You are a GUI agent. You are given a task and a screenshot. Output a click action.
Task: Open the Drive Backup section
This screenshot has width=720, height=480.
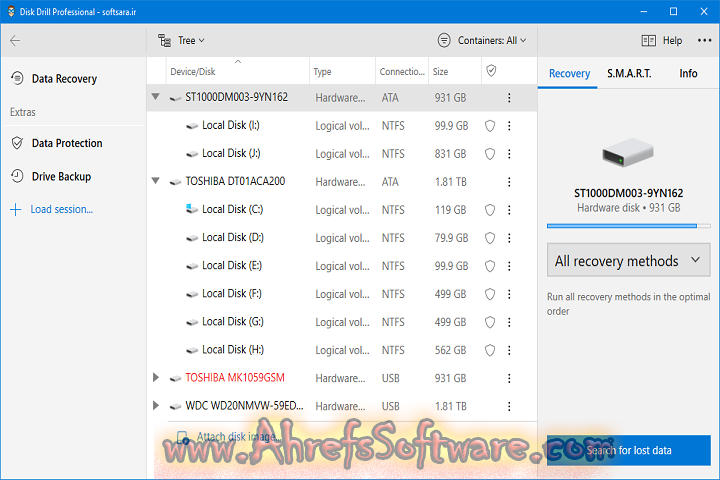[62, 177]
